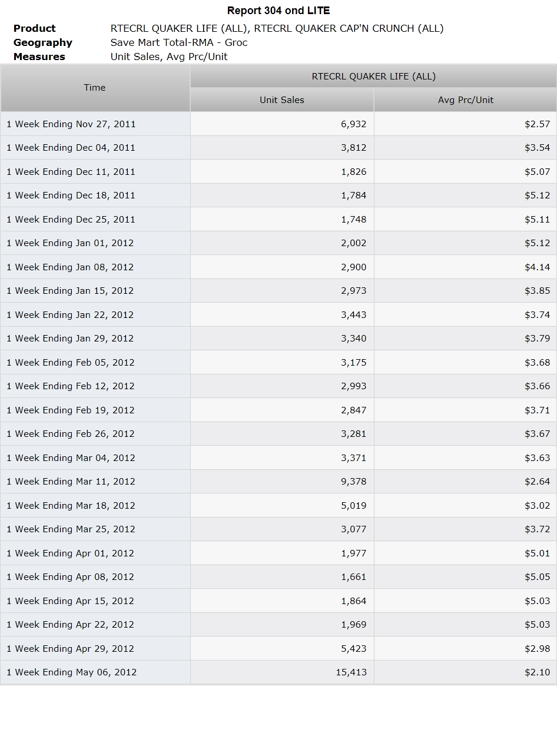Select the "1 Week Ending Feb 05, 2012" row label
Image resolution: width=557 pixels, height=756 pixels.
click(71, 363)
